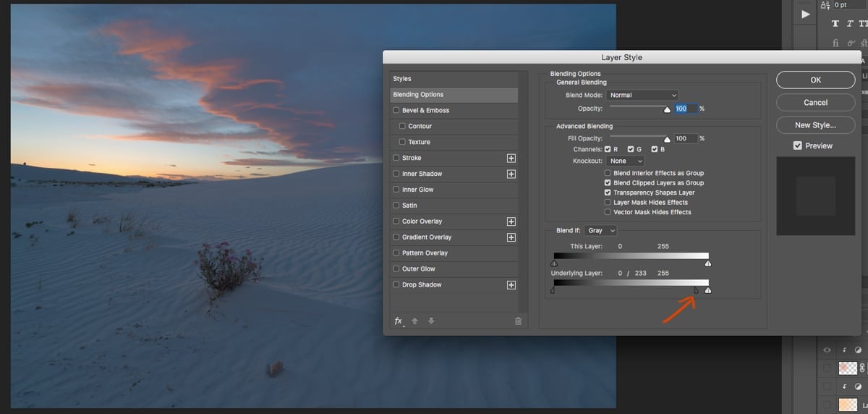
Task: Click the plus icon next to Stroke
Action: pos(511,158)
